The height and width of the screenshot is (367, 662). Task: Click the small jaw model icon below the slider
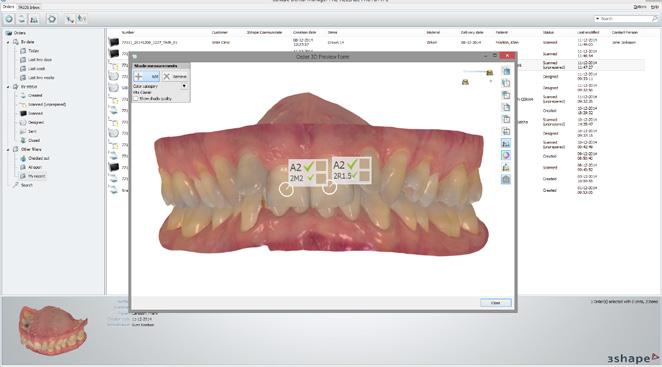pos(465,82)
